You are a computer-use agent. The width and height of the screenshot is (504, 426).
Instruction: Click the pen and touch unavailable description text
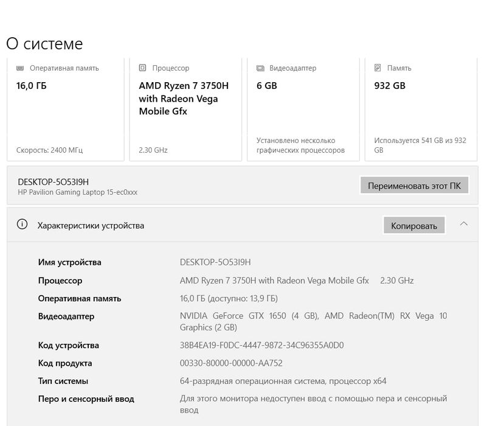point(313,404)
